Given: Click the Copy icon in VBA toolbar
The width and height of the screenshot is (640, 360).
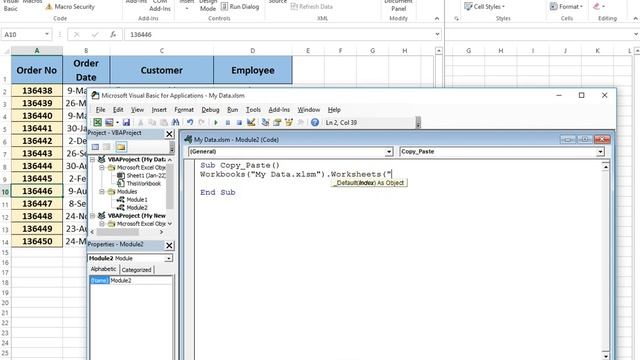Looking at the screenshot, I should (152, 122).
